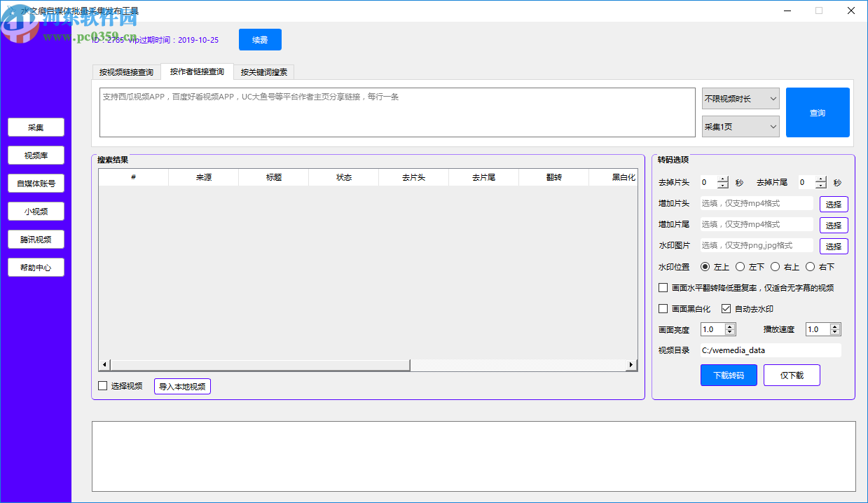
Task: Increase 去掉片尾 seconds with up arrow
Action: pyautogui.click(x=821, y=179)
